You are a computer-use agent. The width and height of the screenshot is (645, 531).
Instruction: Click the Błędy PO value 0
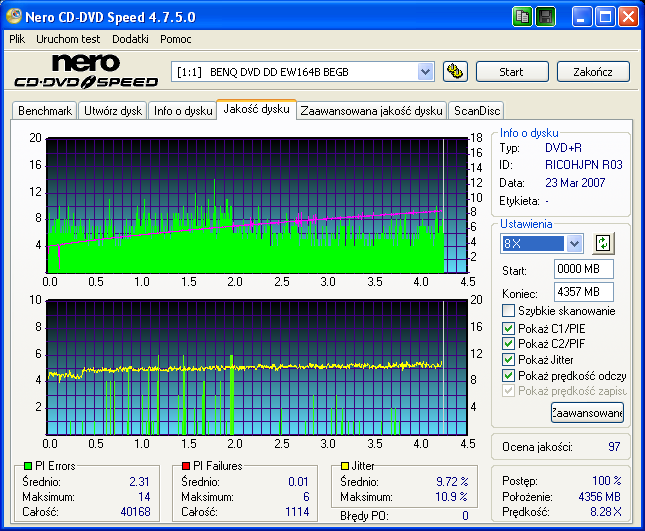(465, 516)
